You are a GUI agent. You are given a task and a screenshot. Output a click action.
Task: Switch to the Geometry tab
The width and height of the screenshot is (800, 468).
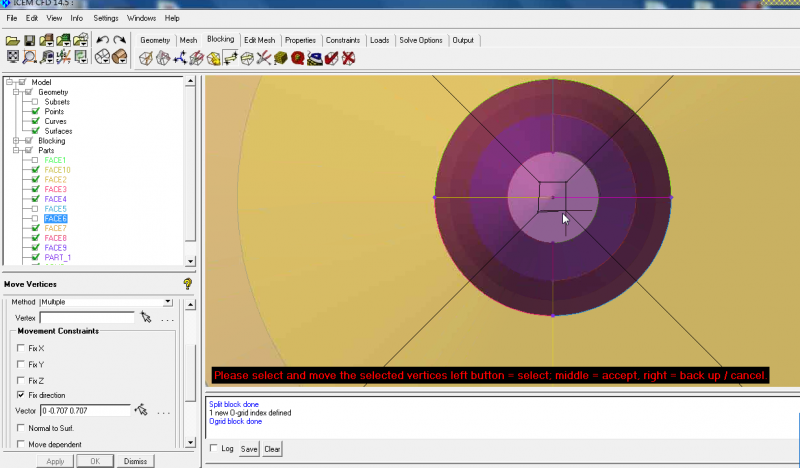[x=155, y=40]
